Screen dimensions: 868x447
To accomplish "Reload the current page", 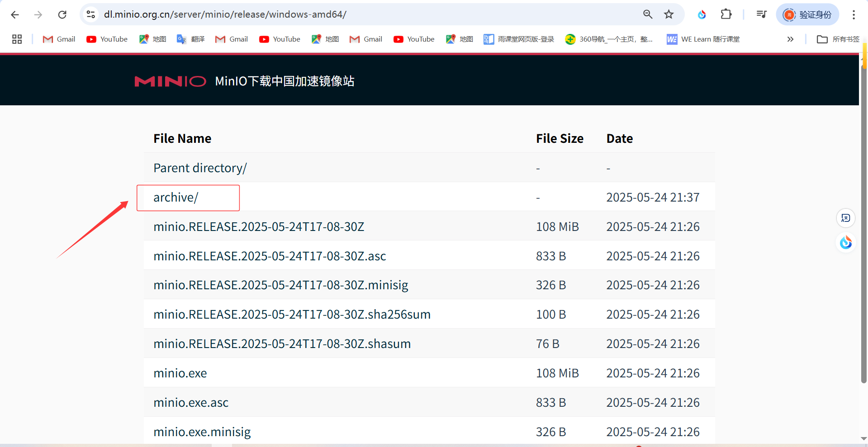I will 62,14.
